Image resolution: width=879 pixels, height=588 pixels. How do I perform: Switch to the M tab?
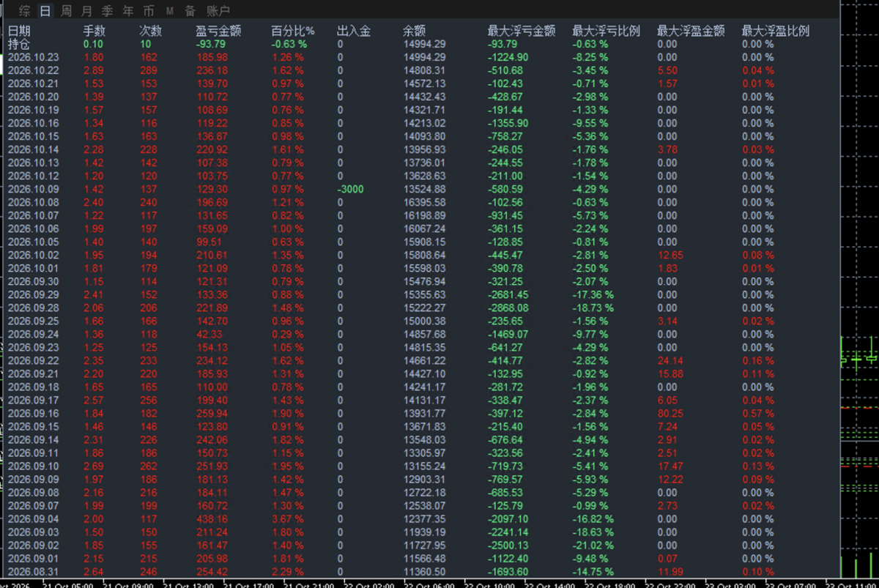(x=169, y=11)
